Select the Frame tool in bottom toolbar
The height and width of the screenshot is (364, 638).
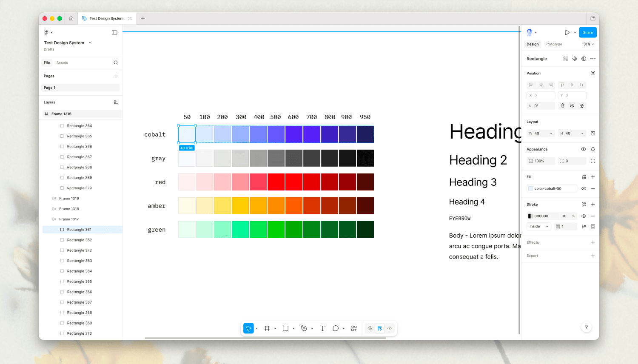[267, 328]
